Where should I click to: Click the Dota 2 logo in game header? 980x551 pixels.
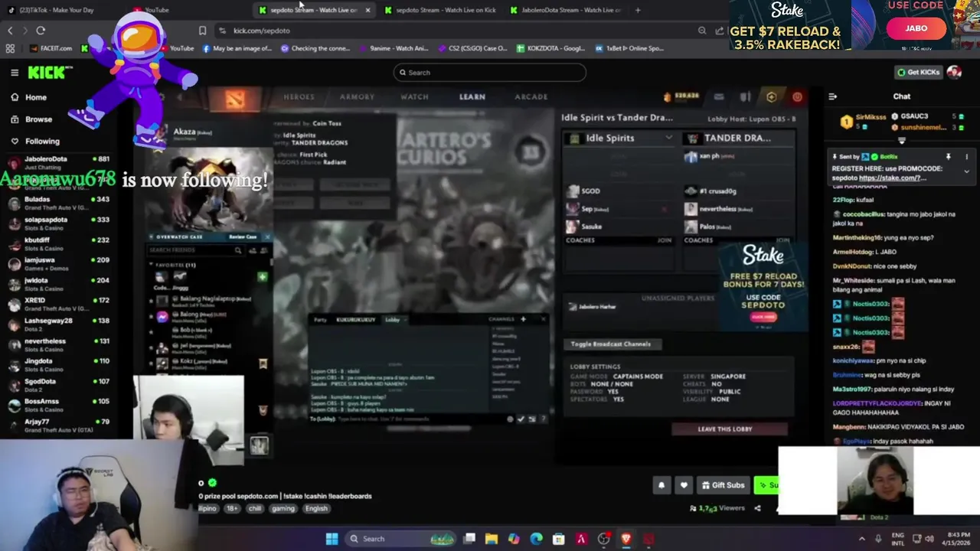point(234,97)
